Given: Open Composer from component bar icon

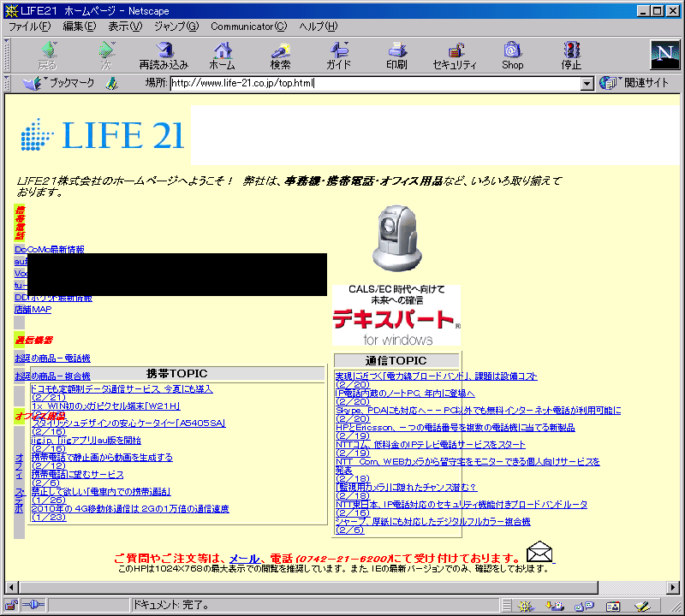Looking at the screenshot, I should pyautogui.click(x=642, y=606).
